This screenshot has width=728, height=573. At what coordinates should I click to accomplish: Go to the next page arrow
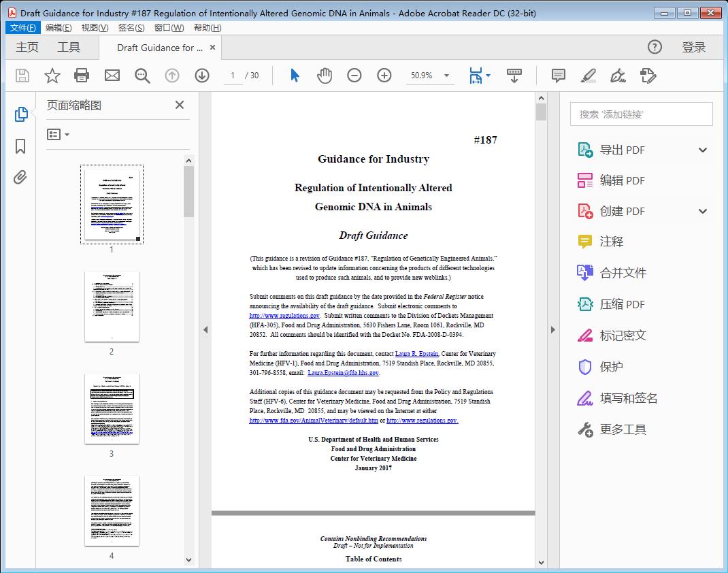coord(202,76)
